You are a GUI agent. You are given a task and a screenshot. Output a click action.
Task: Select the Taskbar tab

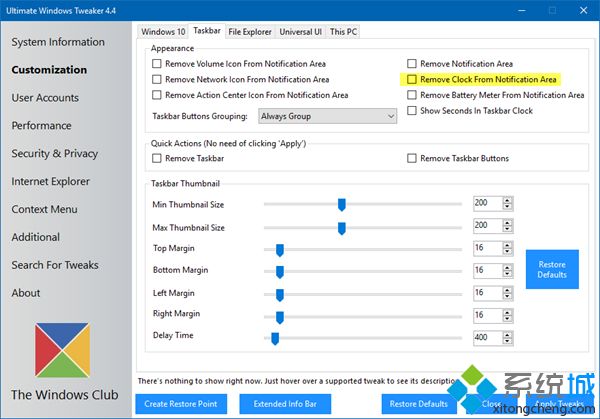pyautogui.click(x=207, y=31)
